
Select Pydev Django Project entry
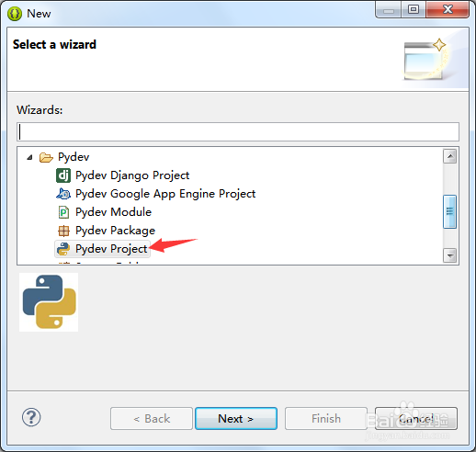132,175
